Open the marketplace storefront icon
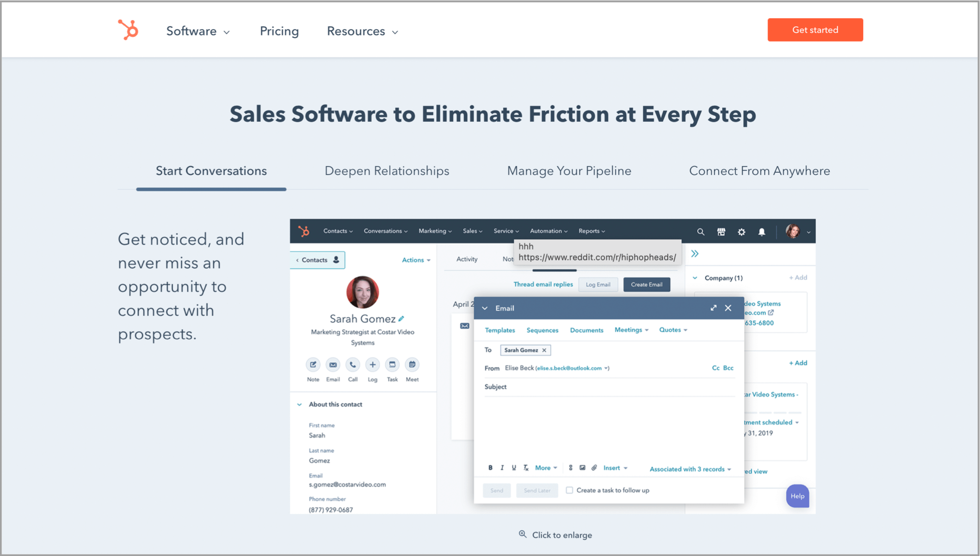 pos(721,232)
